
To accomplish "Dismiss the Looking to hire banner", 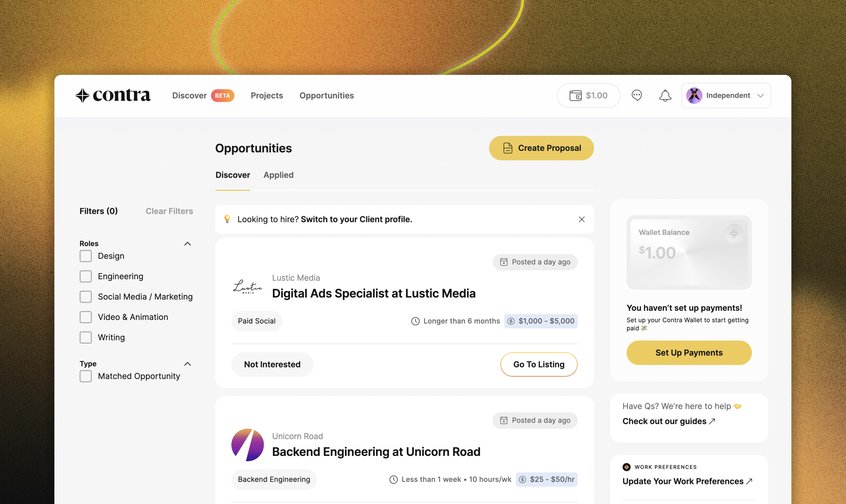I will [x=581, y=219].
